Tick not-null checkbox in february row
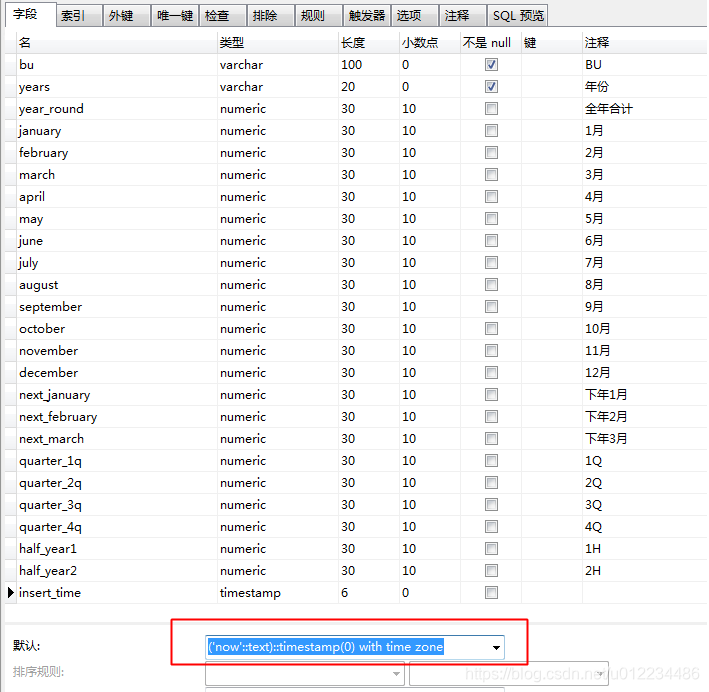The image size is (709, 692). pos(491,152)
